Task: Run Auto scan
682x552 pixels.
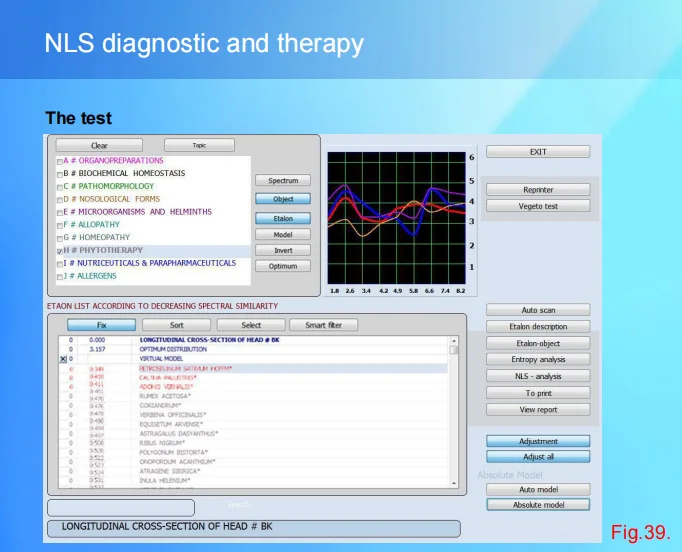Action: tap(538, 310)
